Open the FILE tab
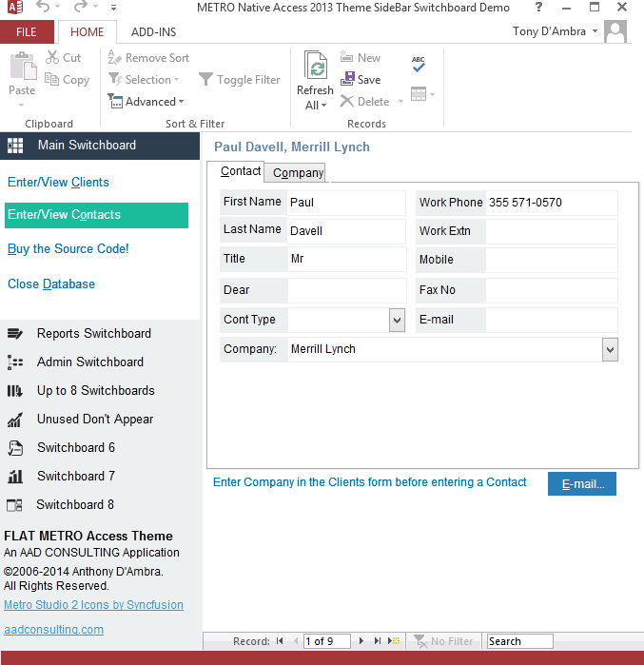The image size is (644, 665). point(27,31)
